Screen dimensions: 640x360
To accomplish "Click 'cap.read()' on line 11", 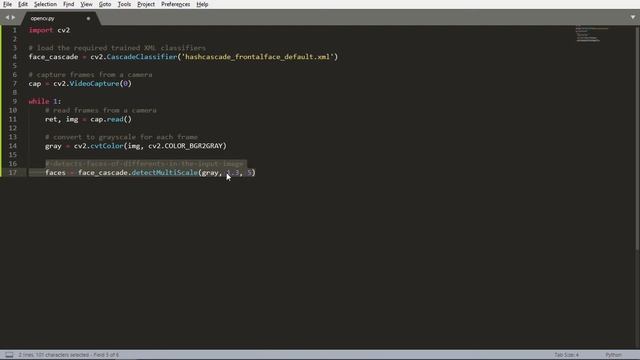I will coord(111,119).
